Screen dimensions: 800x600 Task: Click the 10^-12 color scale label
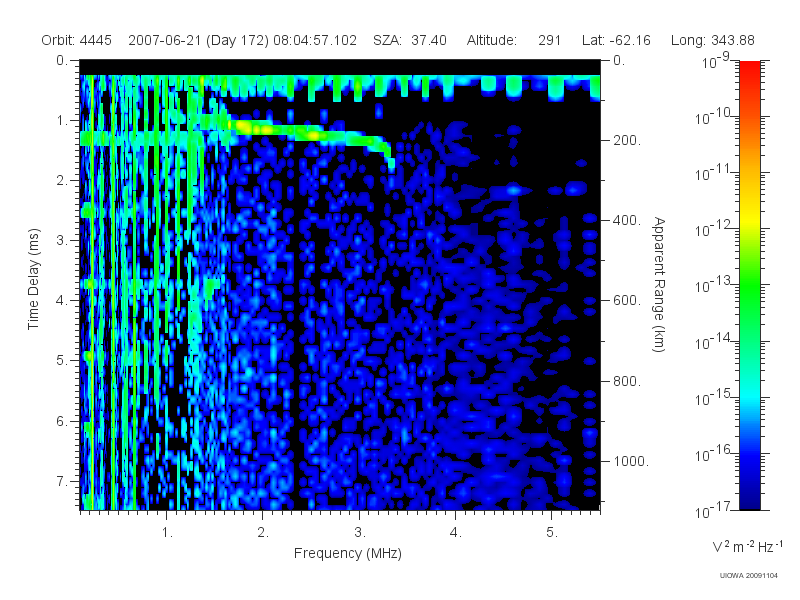pos(715,229)
